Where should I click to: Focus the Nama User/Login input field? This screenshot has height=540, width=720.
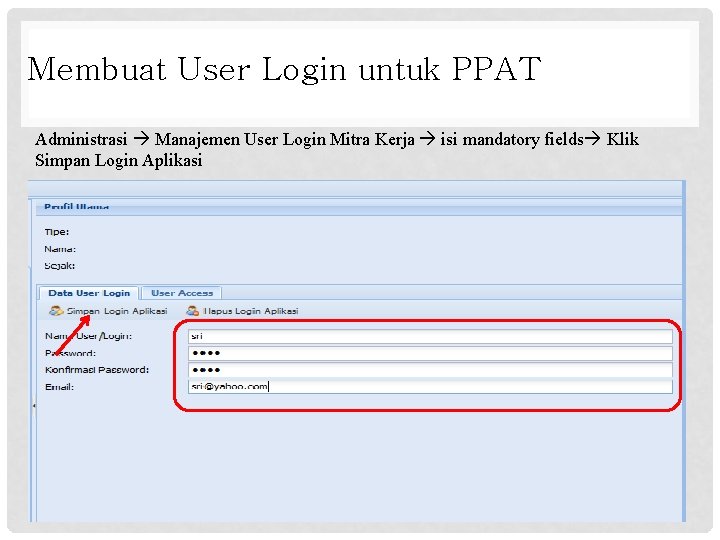click(430, 336)
